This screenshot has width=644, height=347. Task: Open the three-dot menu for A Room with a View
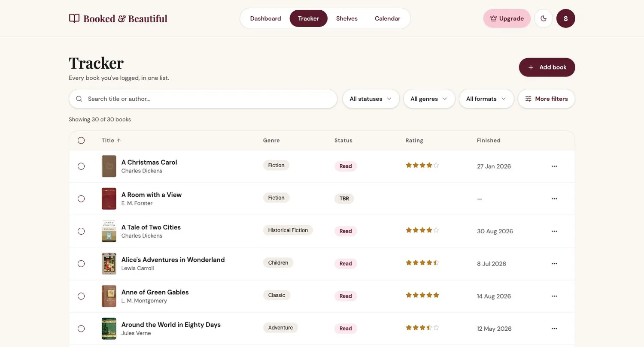pos(554,199)
